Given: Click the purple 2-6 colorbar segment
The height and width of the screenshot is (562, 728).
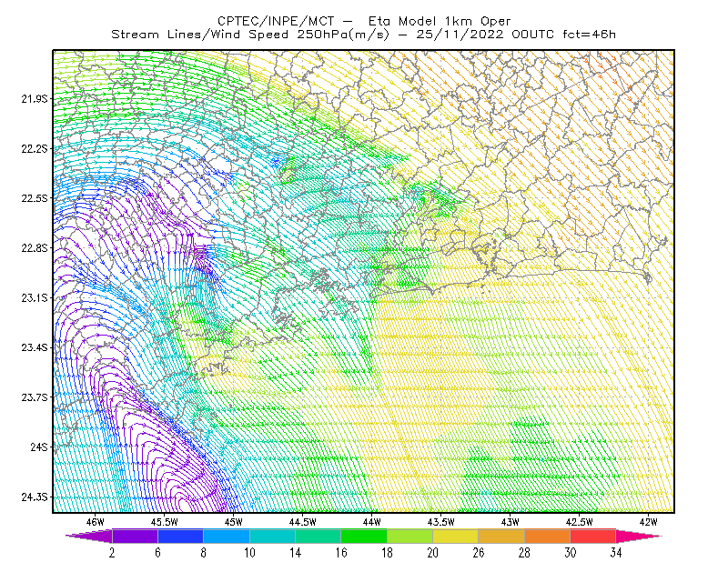Looking at the screenshot, I should click(x=135, y=536).
